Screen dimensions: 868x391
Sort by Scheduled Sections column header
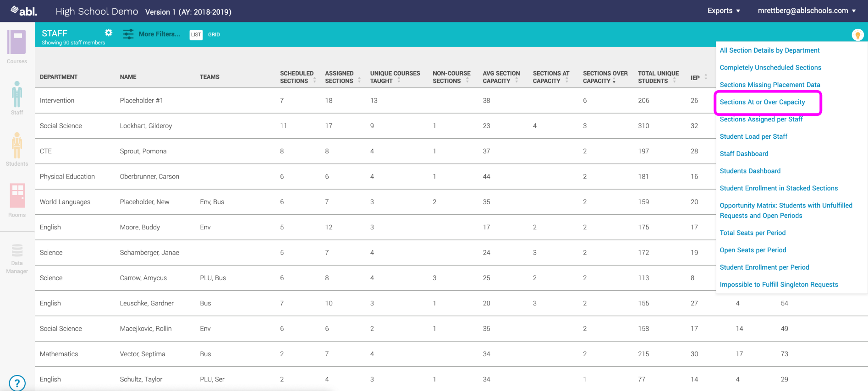point(297,77)
